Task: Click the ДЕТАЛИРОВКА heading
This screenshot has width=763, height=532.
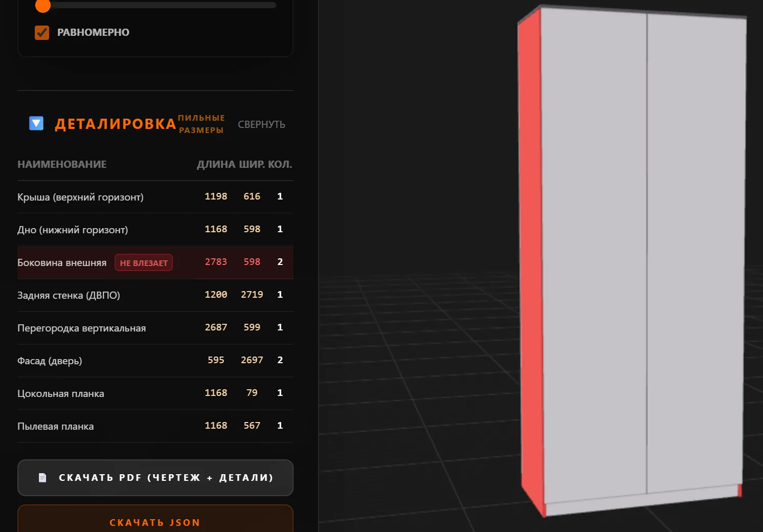Action: click(116, 124)
